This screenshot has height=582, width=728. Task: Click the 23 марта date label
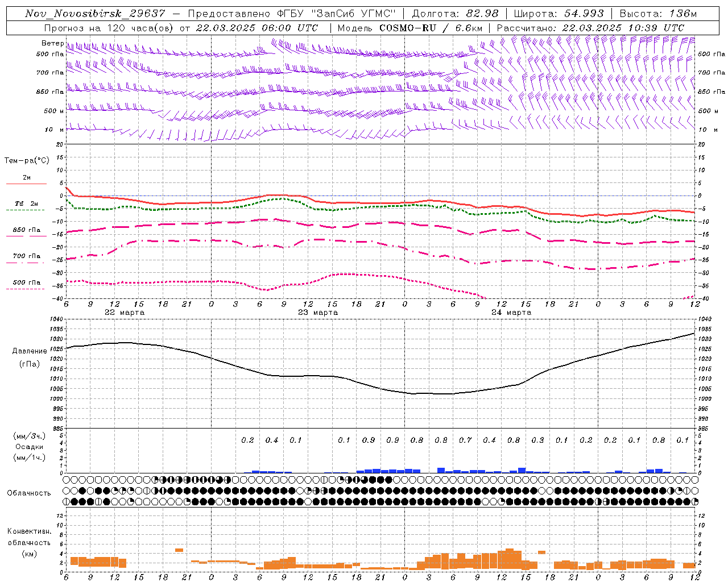318,313
